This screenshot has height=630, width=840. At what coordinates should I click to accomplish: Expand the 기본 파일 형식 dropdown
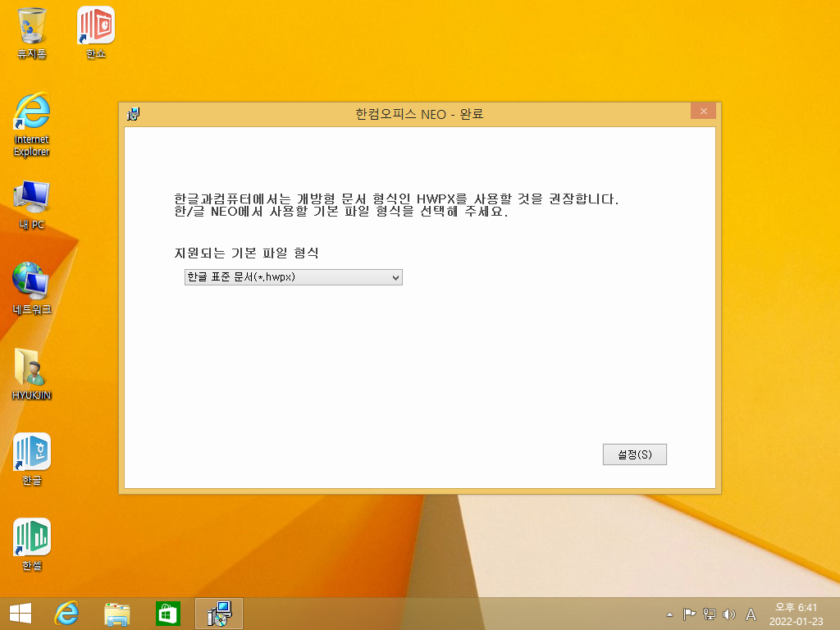point(294,277)
